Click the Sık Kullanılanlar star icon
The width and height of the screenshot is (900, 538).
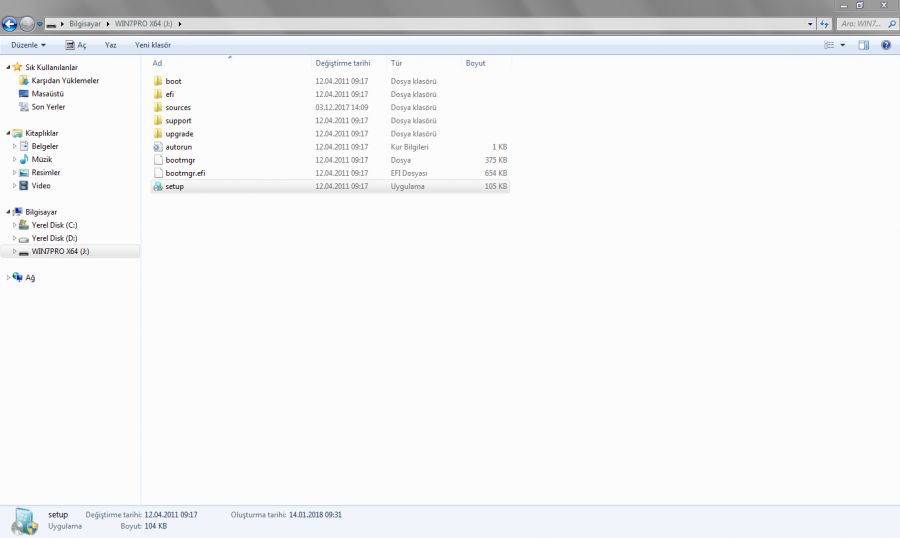(x=18, y=67)
